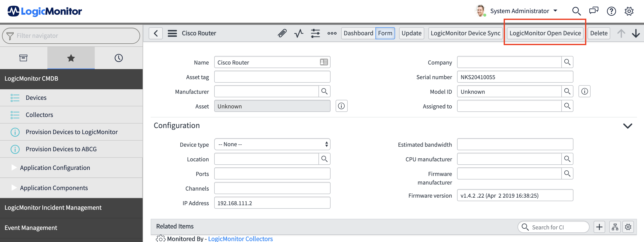The width and height of the screenshot is (644, 242).
Task: Open the System Administrator user menu
Action: click(524, 11)
